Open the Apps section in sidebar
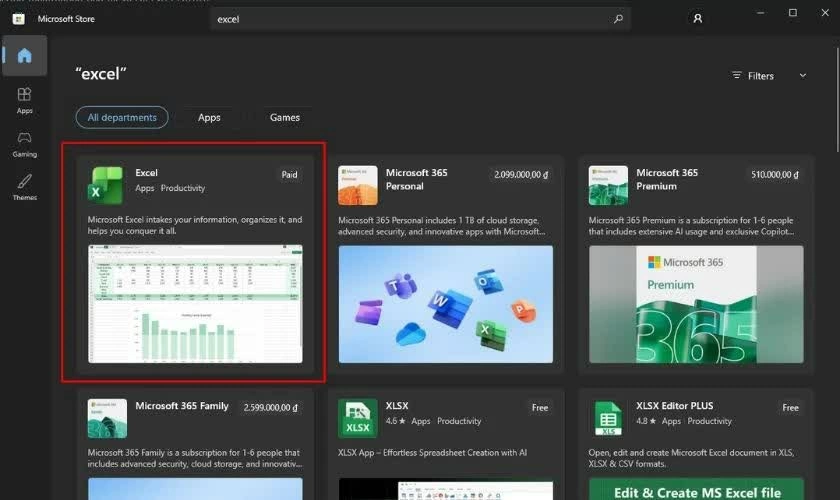840x500 pixels. pyautogui.click(x=25, y=101)
